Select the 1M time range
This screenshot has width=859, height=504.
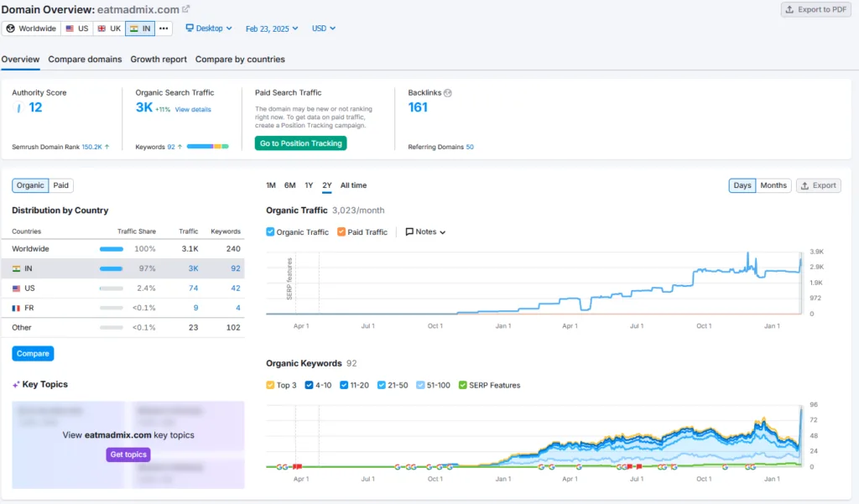click(271, 185)
